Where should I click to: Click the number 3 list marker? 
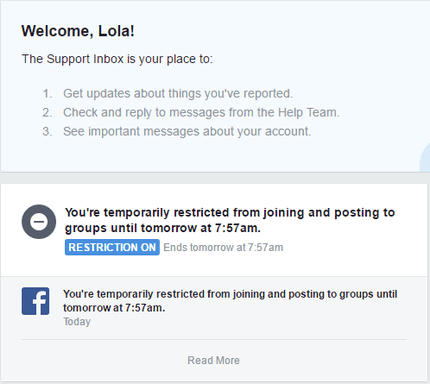point(47,132)
